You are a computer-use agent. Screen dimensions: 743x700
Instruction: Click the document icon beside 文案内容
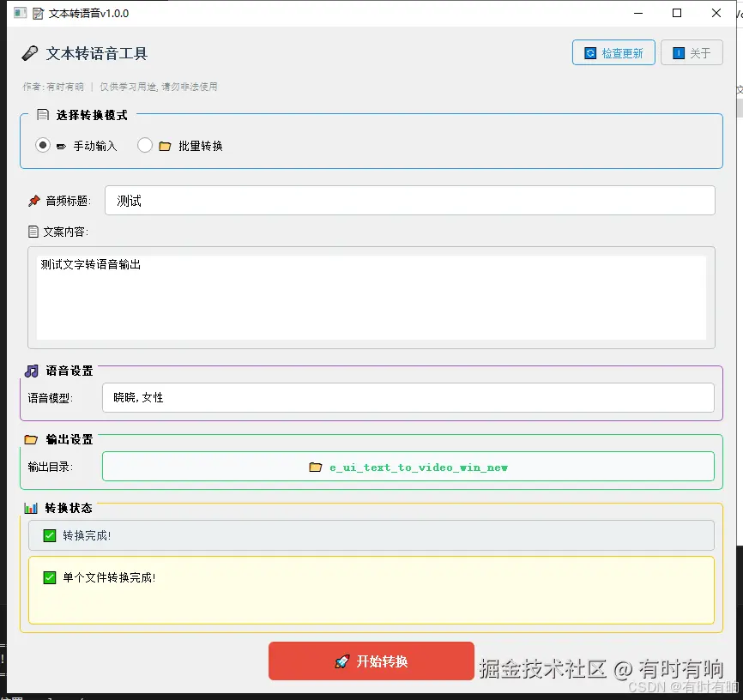pyautogui.click(x=33, y=232)
